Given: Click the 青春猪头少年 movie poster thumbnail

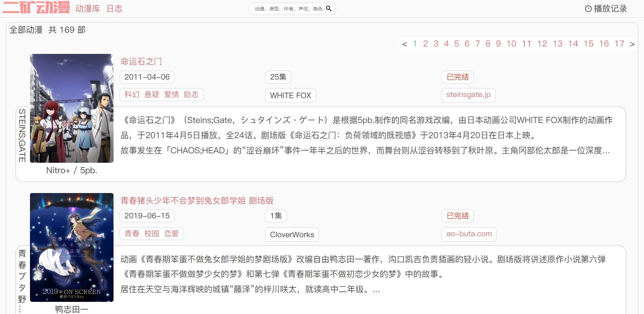Looking at the screenshot, I should 72,247.
